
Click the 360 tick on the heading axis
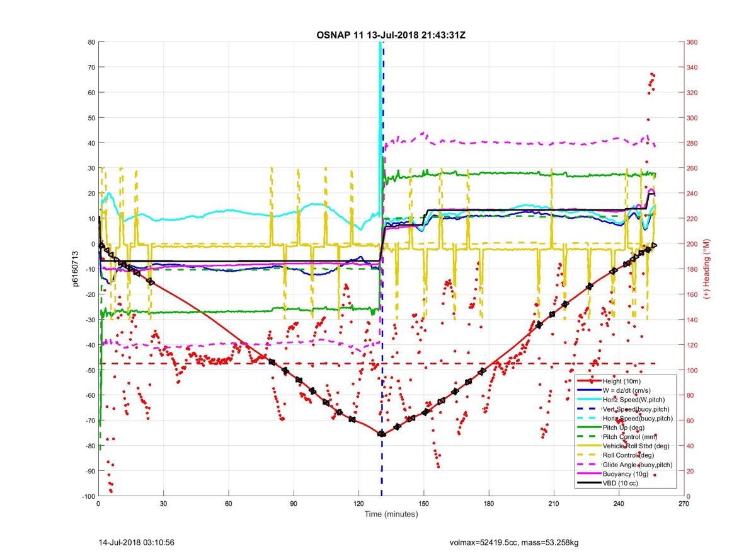[x=692, y=42]
